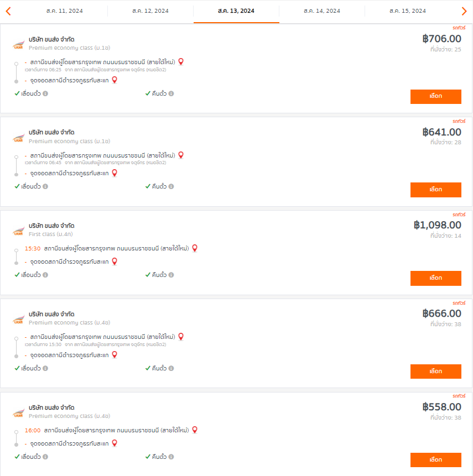The height and width of the screenshot is (476, 473).
Task: Switch to ส.ค. 14, 2024 date tab
Action: pyautogui.click(x=322, y=11)
